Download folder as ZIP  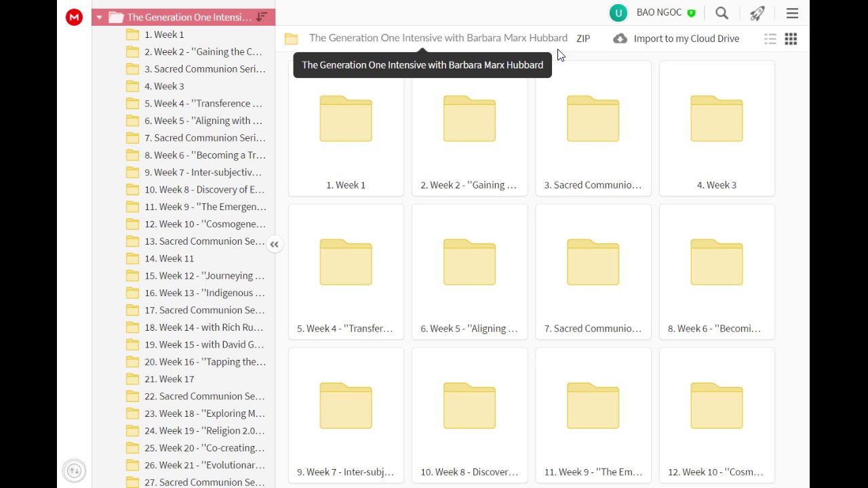[x=583, y=39]
